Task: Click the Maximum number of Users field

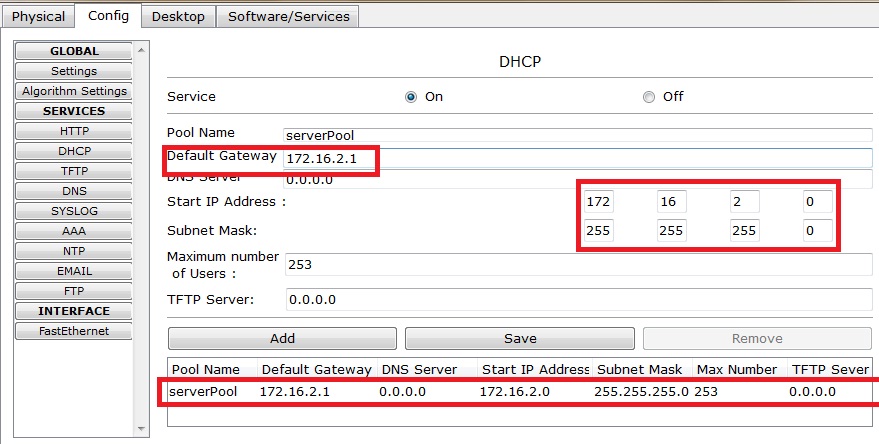Action: pos(577,265)
